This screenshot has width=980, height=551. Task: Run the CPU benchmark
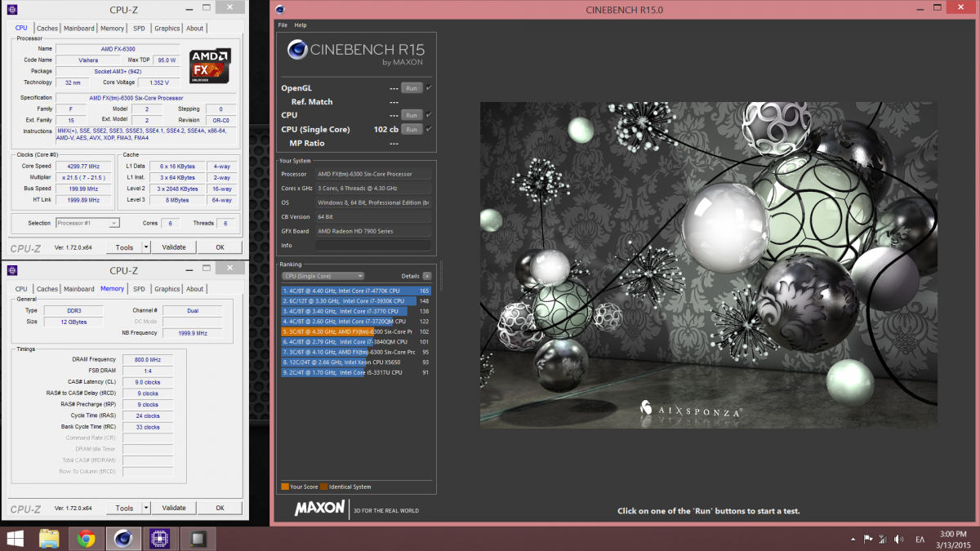coord(412,115)
